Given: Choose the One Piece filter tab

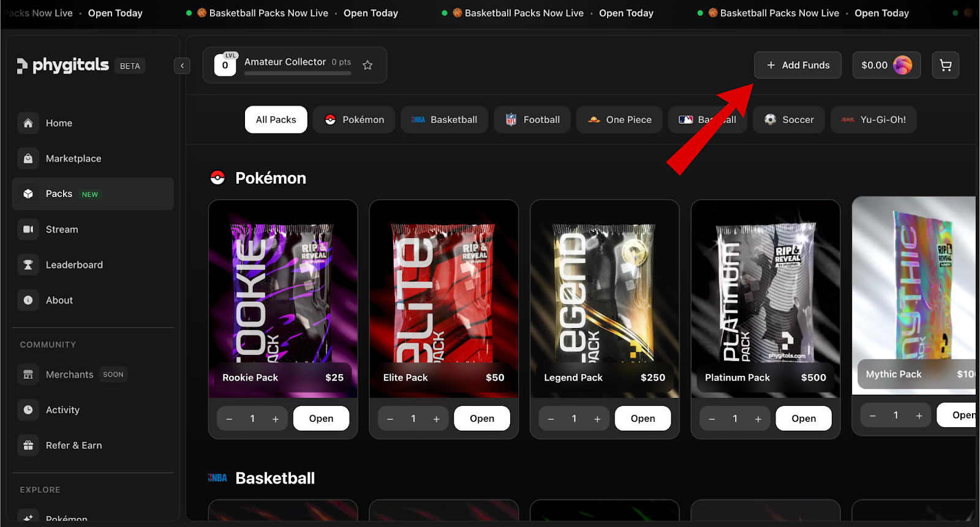Looking at the screenshot, I should pyautogui.click(x=619, y=119).
